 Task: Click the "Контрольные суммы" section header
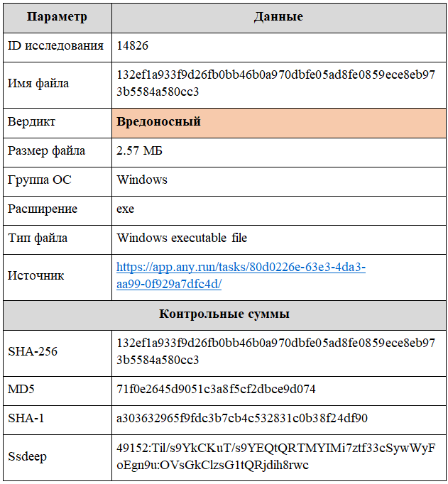(x=224, y=314)
